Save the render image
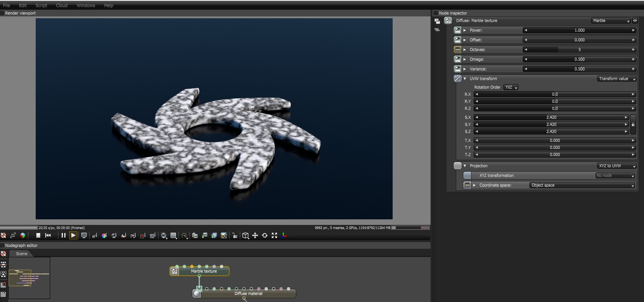 pos(205,235)
